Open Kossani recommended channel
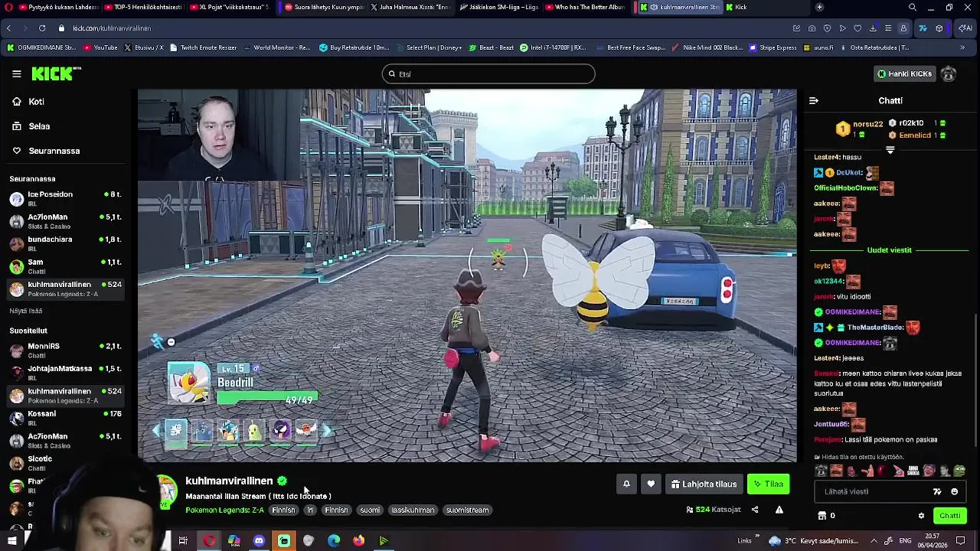 tap(65, 417)
